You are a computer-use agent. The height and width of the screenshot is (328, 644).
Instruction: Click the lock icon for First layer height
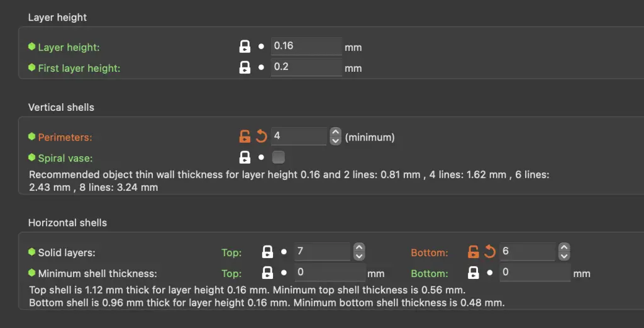pos(245,67)
